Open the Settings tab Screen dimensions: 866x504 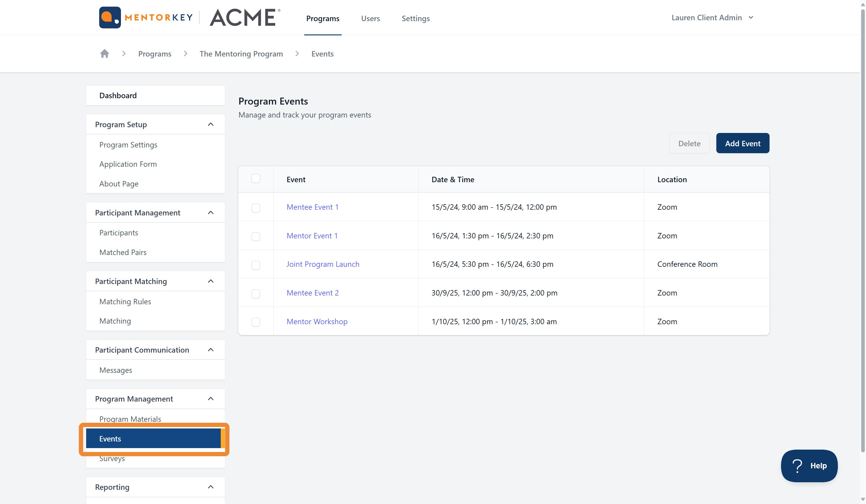(x=415, y=18)
